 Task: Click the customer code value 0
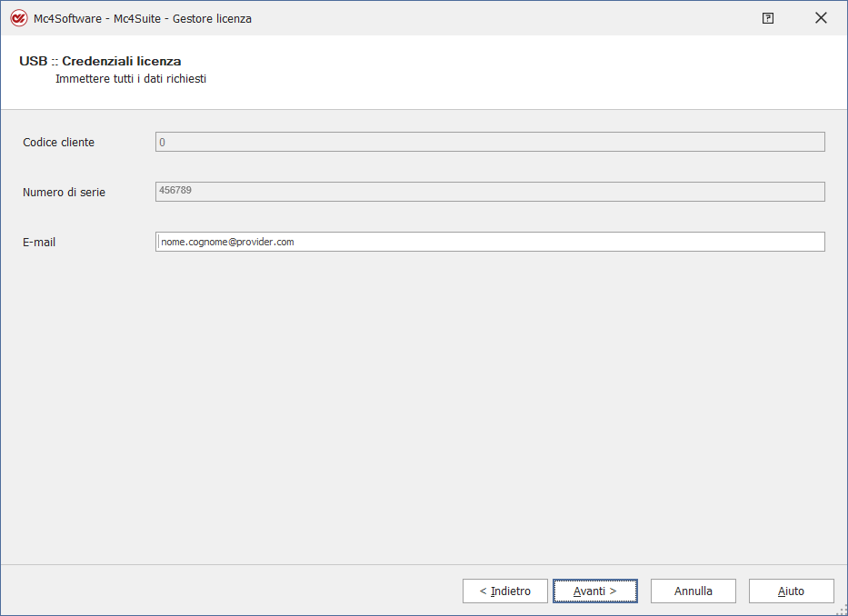[x=162, y=142]
